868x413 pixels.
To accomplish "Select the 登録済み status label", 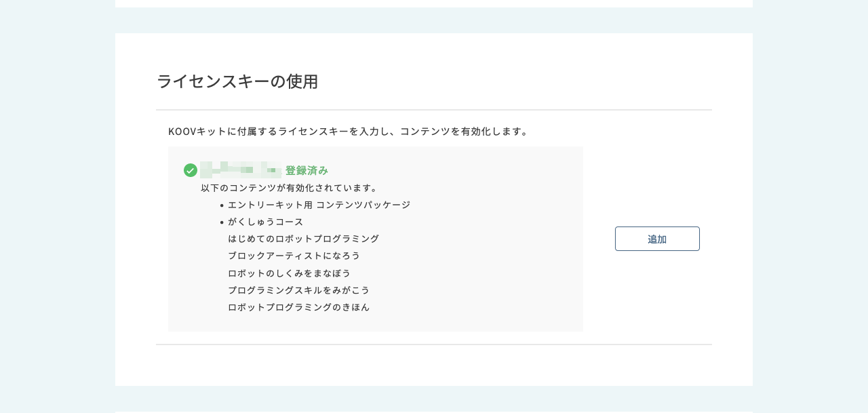I will [x=307, y=170].
